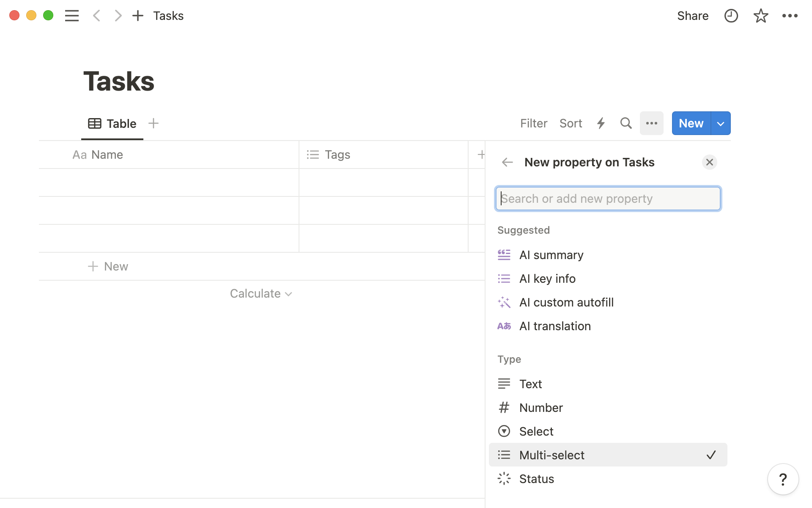Image resolution: width=812 pixels, height=508 pixels.
Task: Click the page history clock icon
Action: tap(731, 16)
